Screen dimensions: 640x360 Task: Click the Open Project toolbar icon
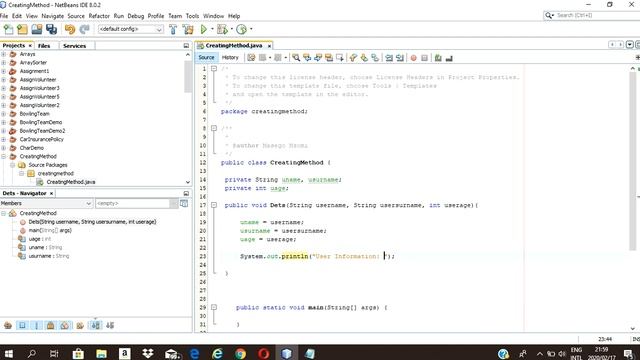(37, 29)
